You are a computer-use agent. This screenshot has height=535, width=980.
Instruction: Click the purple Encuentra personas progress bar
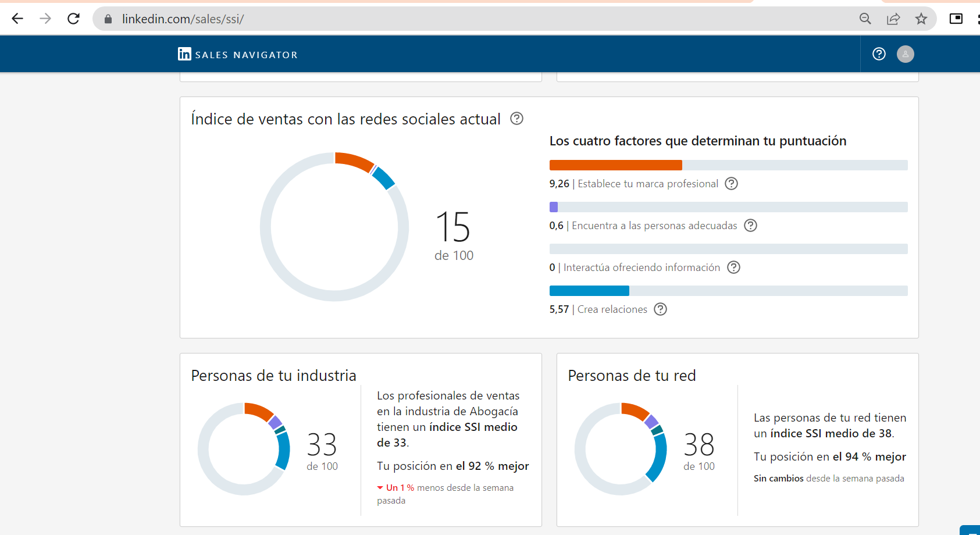point(554,207)
